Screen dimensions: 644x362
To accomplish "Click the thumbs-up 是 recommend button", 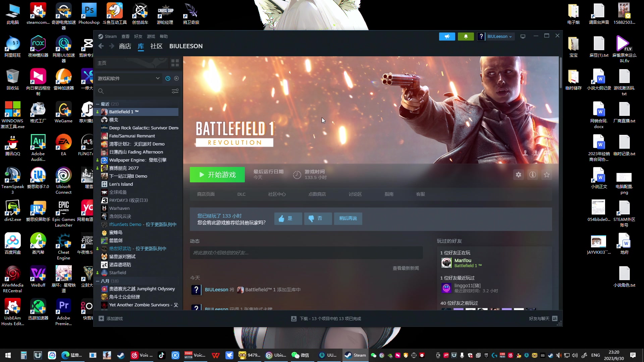I will [288, 219].
